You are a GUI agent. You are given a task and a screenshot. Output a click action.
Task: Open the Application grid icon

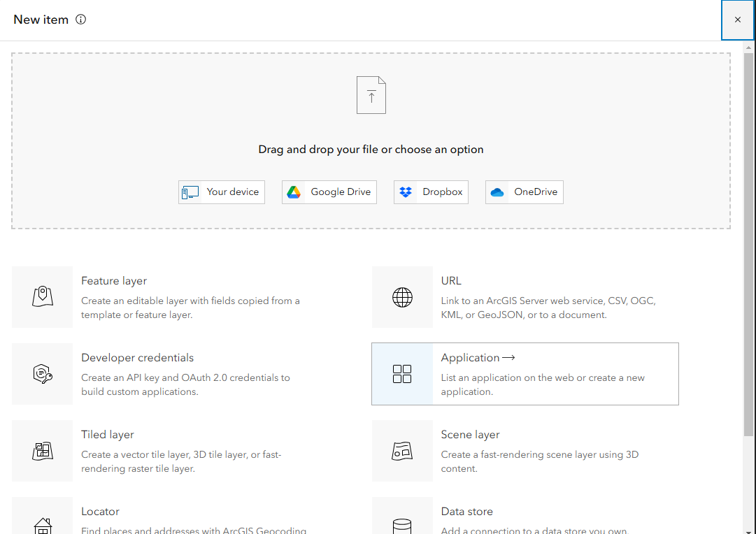point(402,374)
